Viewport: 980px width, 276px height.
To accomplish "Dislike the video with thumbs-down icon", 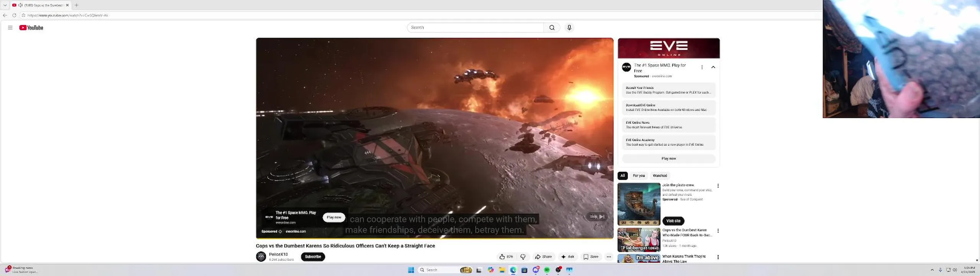I will tap(523, 257).
